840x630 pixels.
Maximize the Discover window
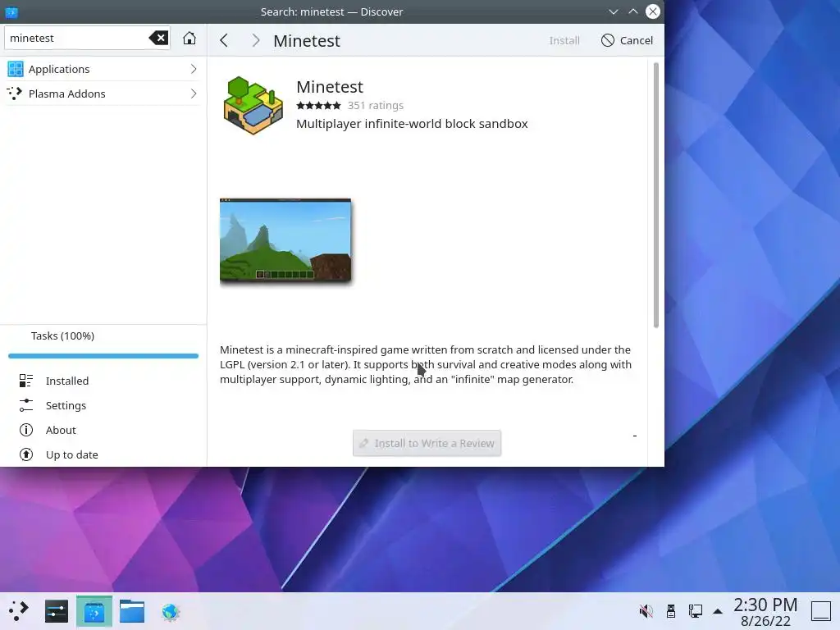633,11
